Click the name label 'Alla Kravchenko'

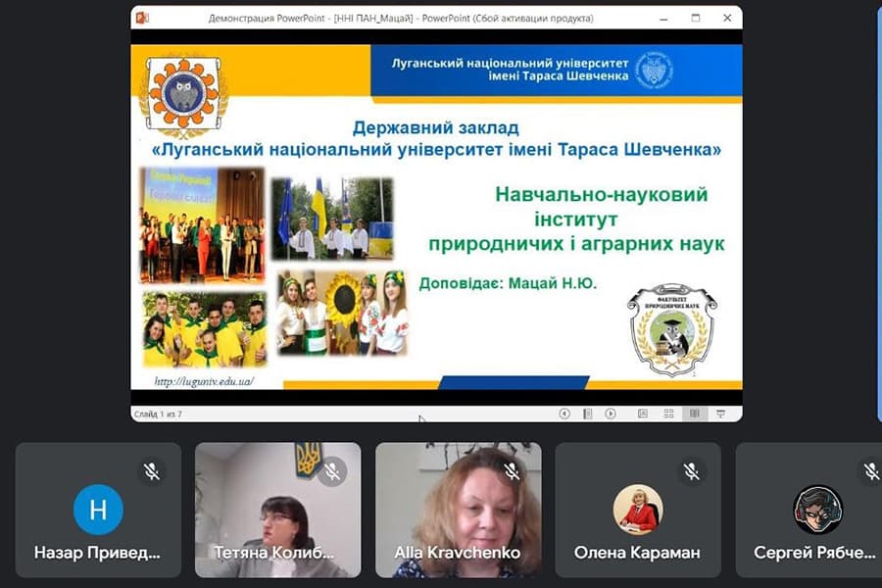pyautogui.click(x=458, y=553)
